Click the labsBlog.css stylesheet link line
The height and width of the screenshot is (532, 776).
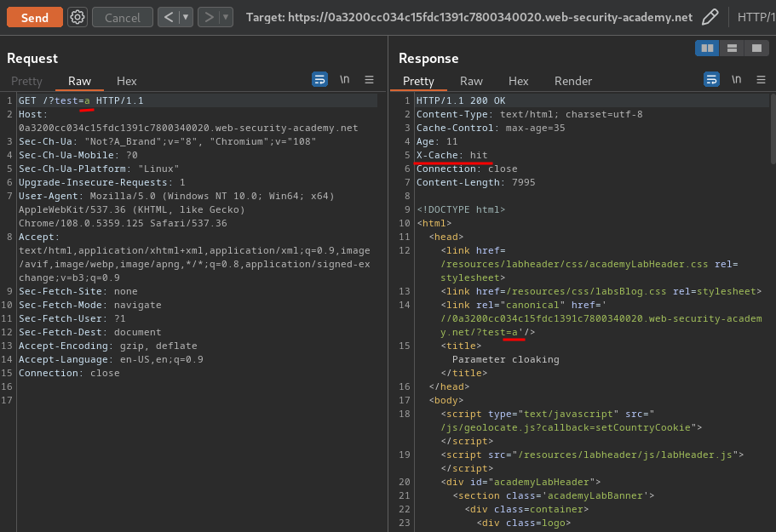click(x=601, y=291)
